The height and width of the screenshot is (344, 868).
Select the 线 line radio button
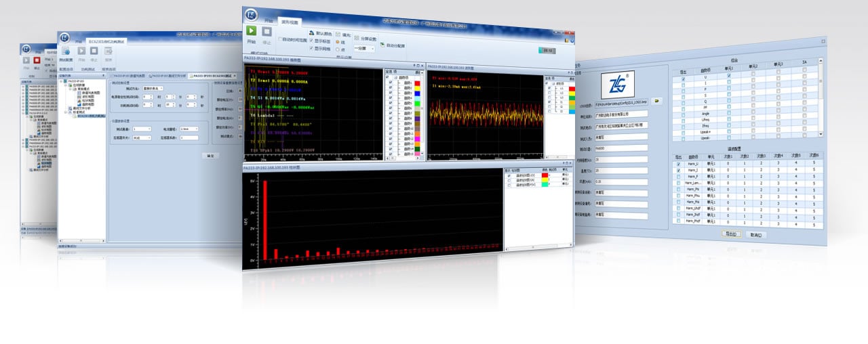coord(338,42)
